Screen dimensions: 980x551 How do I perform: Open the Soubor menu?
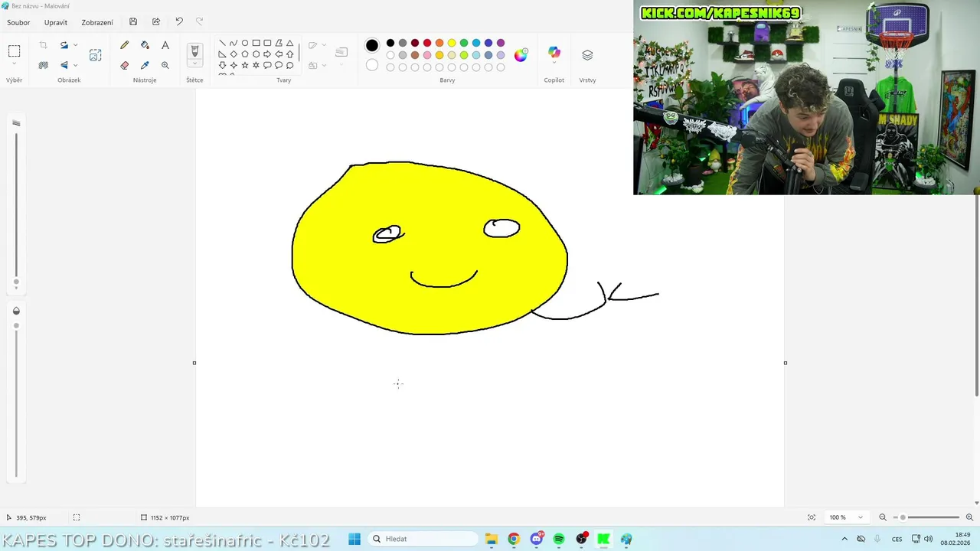coord(18,23)
